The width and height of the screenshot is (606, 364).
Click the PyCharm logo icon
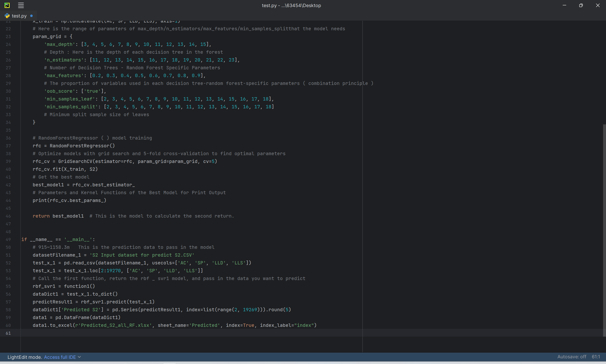[x=7, y=5]
